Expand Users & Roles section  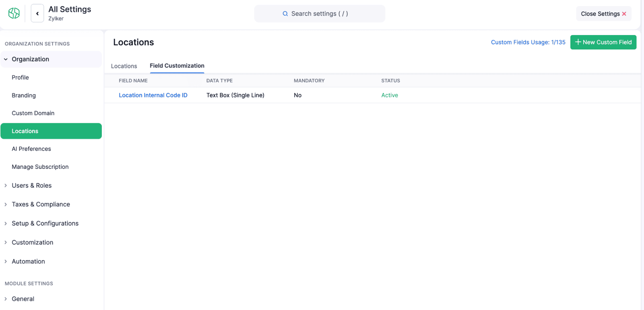pyautogui.click(x=6, y=185)
